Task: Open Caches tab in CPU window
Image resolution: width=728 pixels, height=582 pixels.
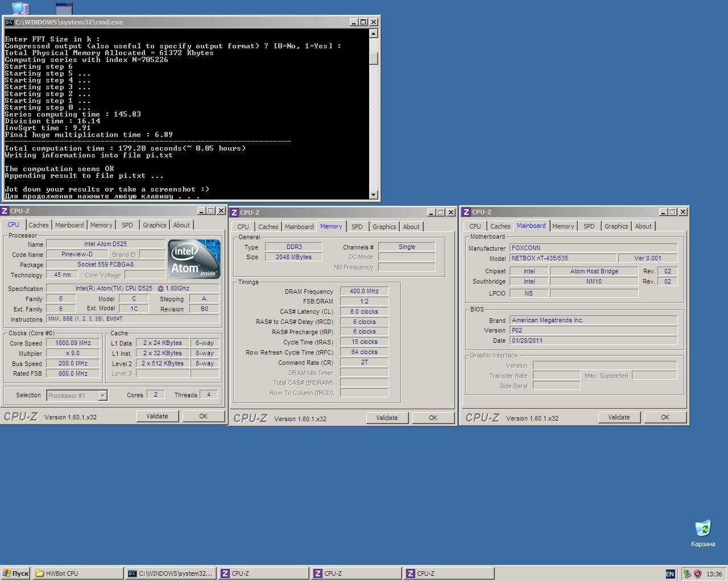Action: point(39,225)
